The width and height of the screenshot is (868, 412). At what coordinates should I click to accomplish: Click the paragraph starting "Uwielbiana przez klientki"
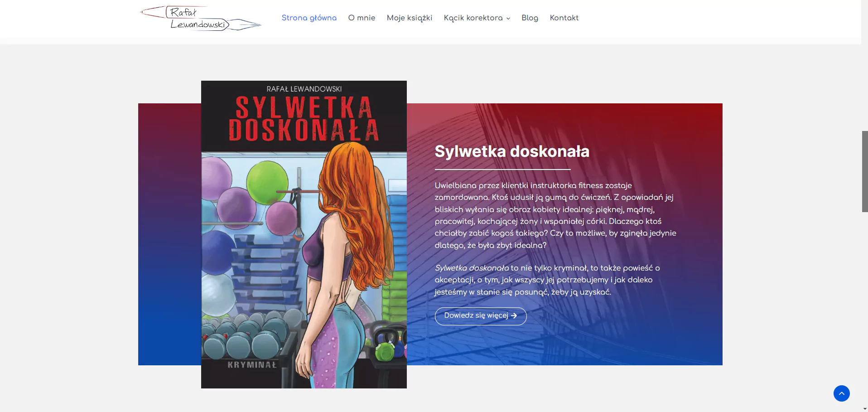pos(555,215)
